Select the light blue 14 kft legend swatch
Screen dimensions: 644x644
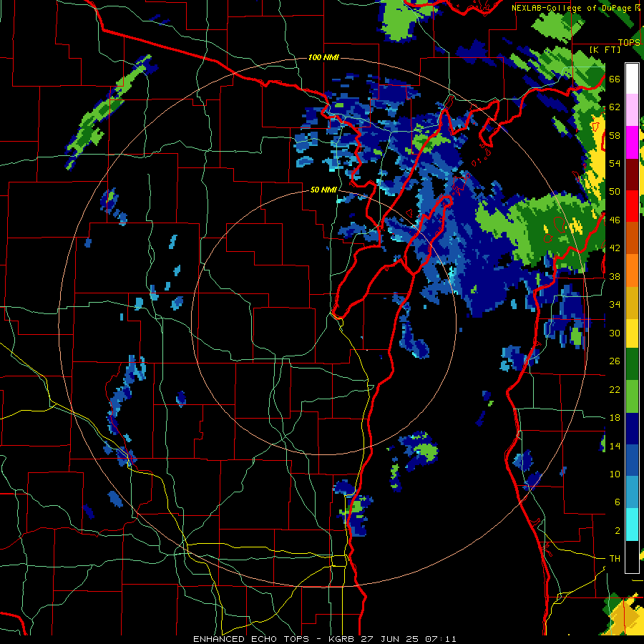[x=632, y=492]
